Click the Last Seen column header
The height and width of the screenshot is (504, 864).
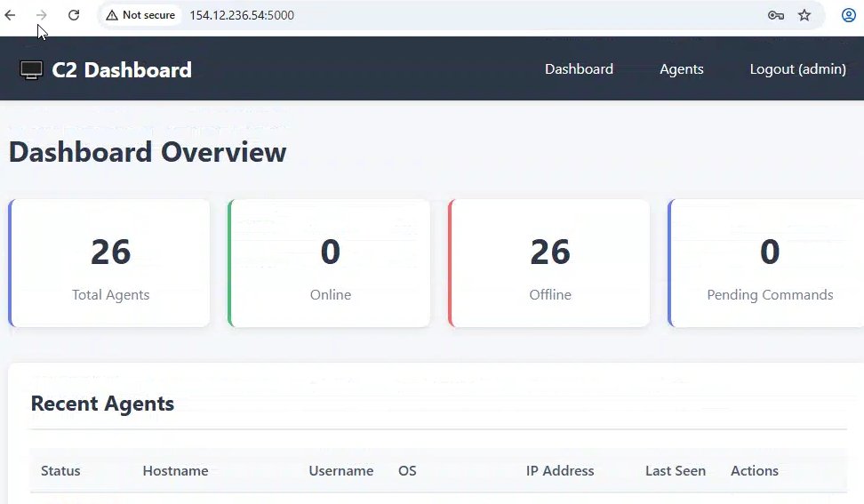tap(676, 471)
